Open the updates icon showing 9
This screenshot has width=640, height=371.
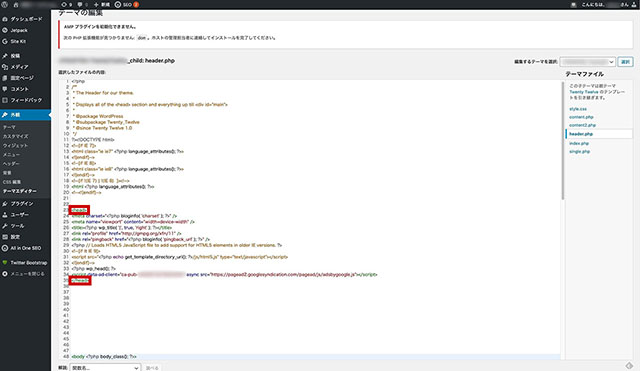[66, 4]
